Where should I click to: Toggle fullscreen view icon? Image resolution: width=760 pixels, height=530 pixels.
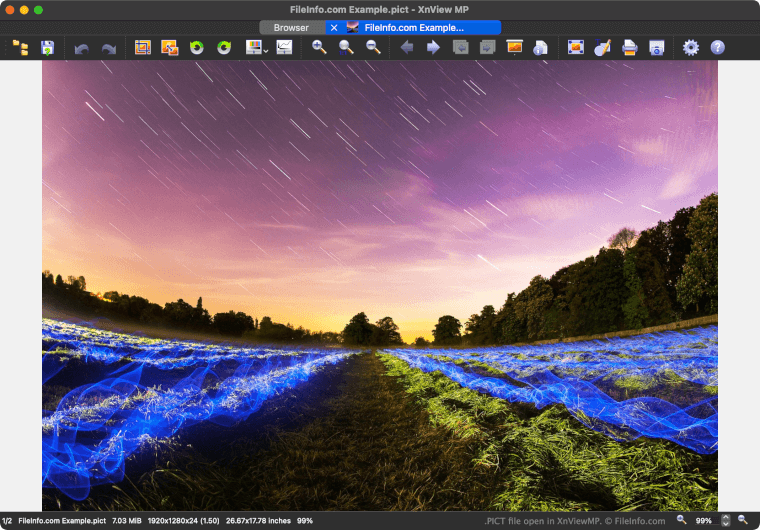tap(575, 47)
